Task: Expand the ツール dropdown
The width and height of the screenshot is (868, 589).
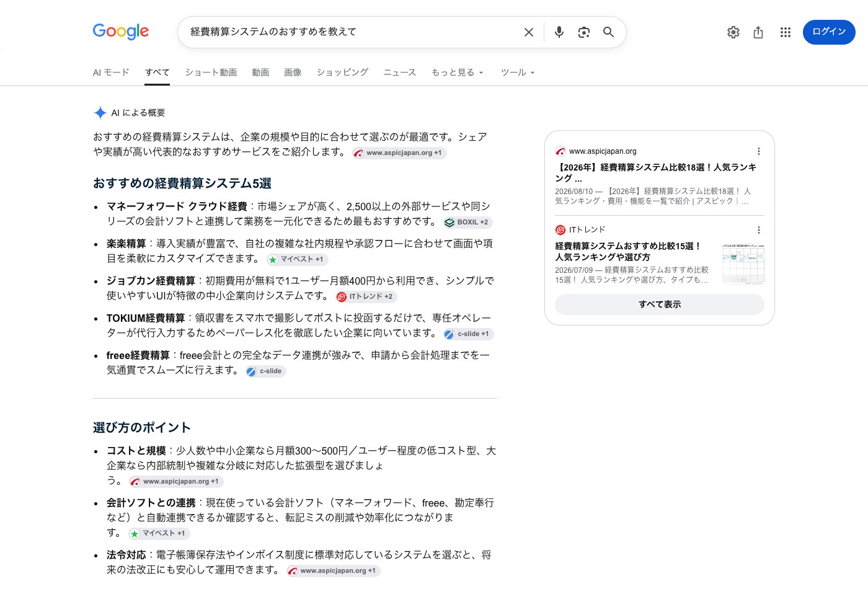Action: point(518,73)
